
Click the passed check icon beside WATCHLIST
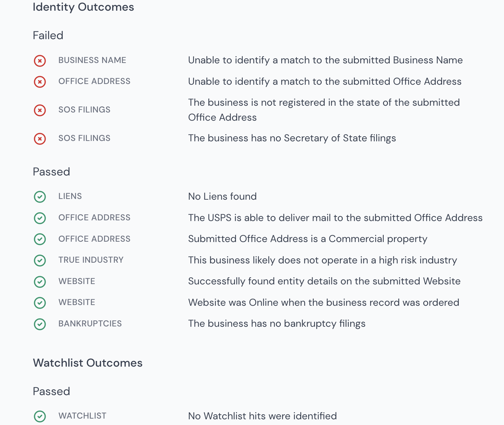[40, 416]
